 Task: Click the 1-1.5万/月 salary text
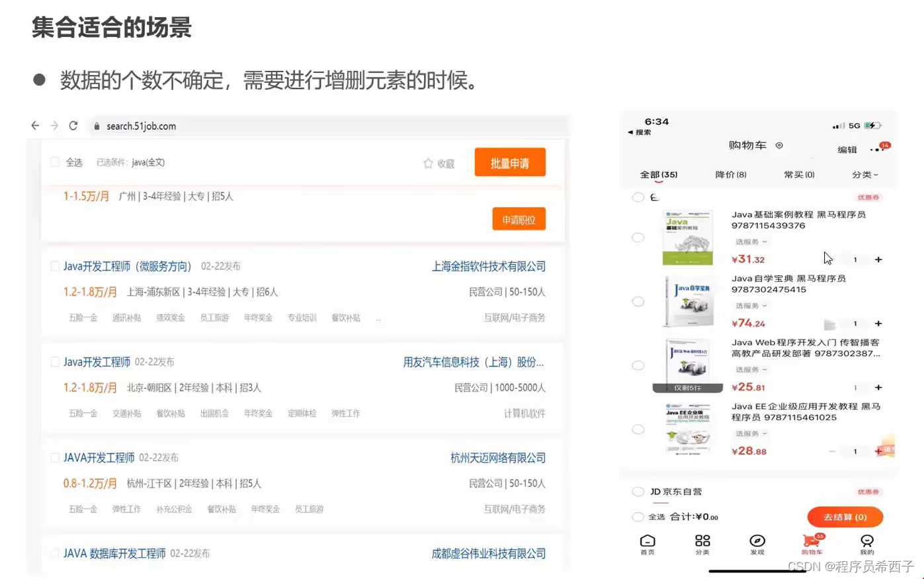coord(86,197)
